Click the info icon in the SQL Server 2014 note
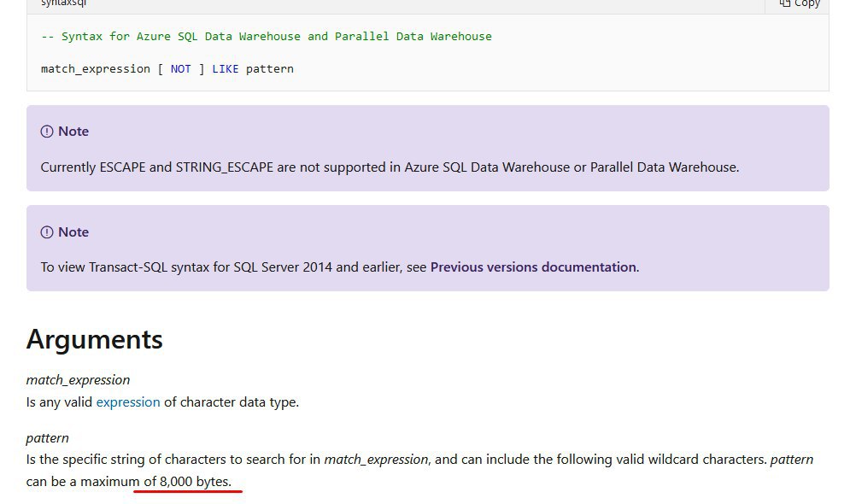Image resolution: width=850 pixels, height=504 pixels. [x=47, y=232]
